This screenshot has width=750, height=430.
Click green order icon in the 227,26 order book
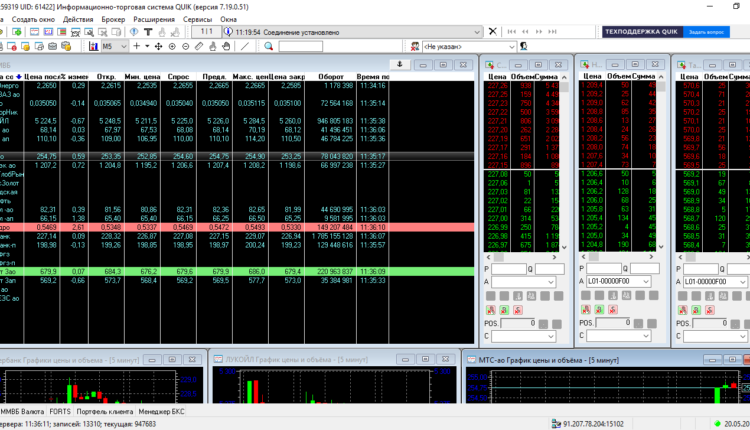coord(504,310)
